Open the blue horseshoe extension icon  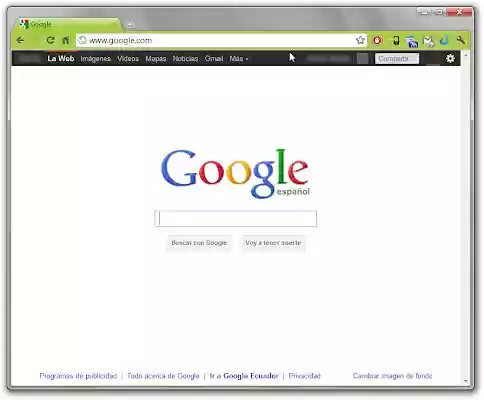click(x=444, y=41)
